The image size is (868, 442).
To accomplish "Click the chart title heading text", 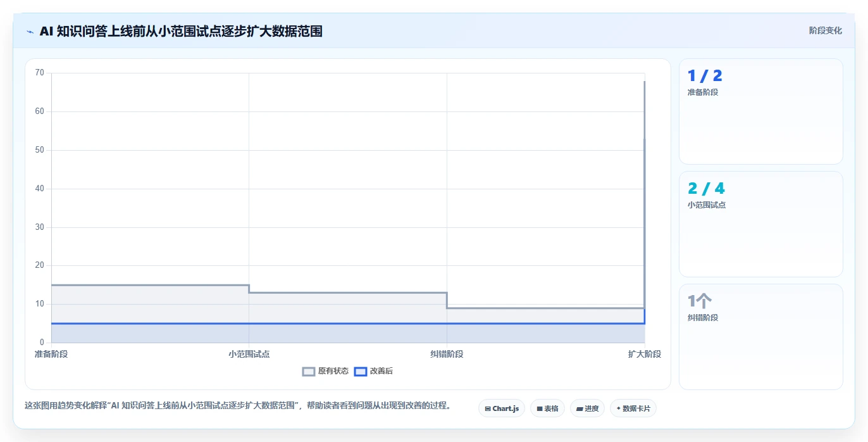I will click(x=181, y=31).
